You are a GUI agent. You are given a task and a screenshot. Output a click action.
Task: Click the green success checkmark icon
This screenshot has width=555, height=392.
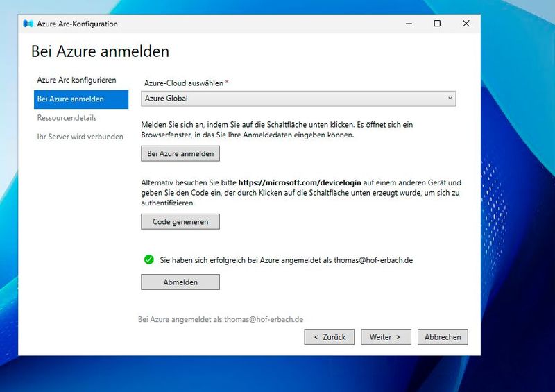149,259
